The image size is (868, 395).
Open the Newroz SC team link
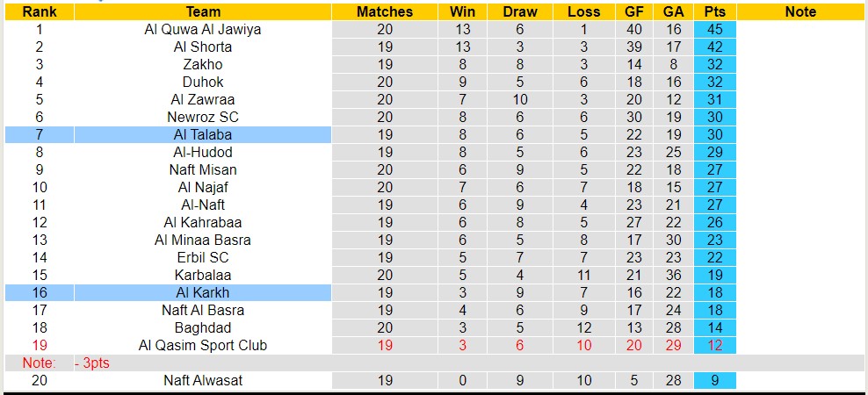[203, 117]
